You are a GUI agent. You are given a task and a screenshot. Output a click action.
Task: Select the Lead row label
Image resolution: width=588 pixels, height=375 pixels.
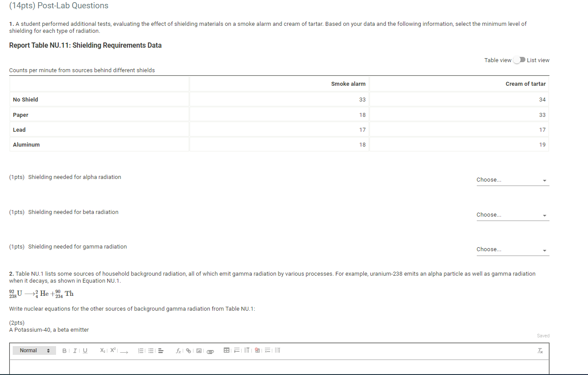[x=19, y=130]
